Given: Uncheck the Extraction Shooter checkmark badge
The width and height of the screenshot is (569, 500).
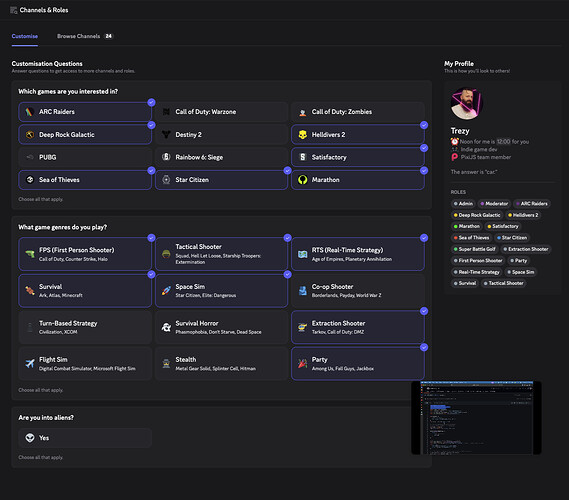Looking at the screenshot, I should pyautogui.click(x=424, y=311).
